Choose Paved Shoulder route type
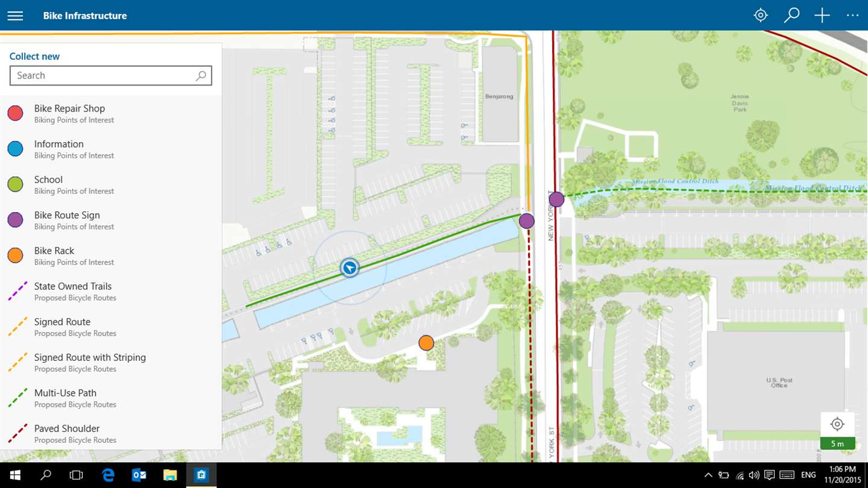Screen dimensions: 868x488 click(x=111, y=433)
